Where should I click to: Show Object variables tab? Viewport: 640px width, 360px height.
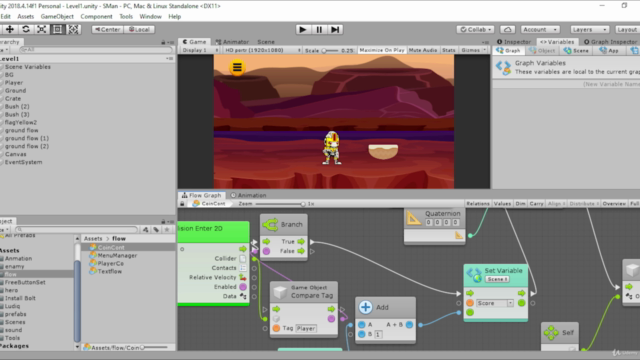[542, 51]
